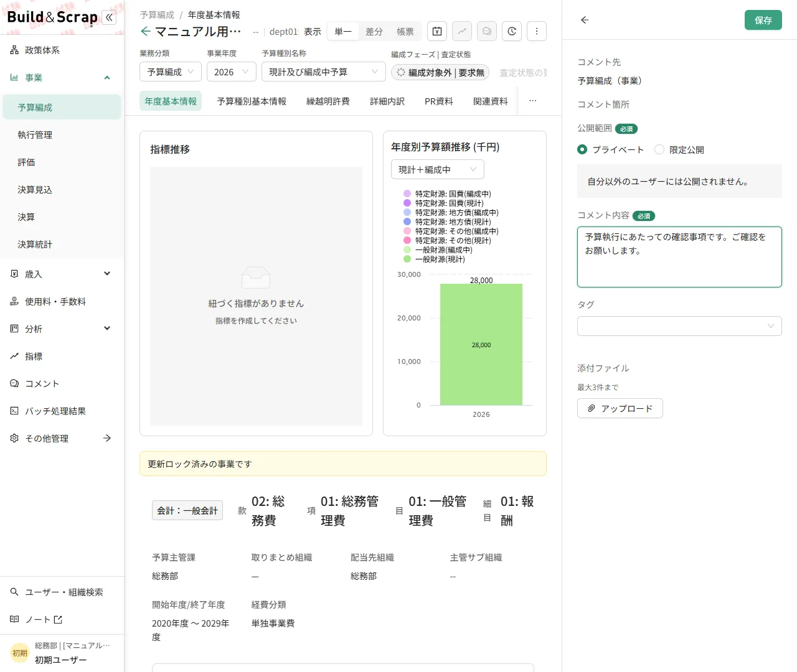
Task: Switch display mode to 帳票
Action: point(405,31)
